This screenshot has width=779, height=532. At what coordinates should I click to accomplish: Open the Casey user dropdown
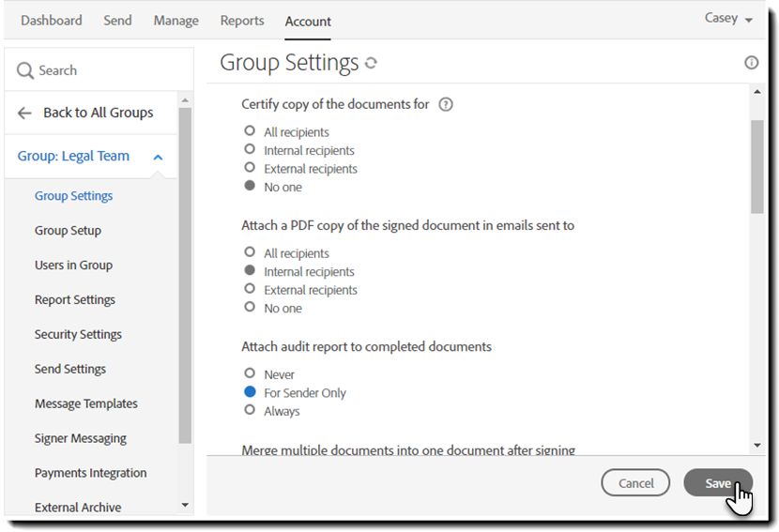pos(728,19)
